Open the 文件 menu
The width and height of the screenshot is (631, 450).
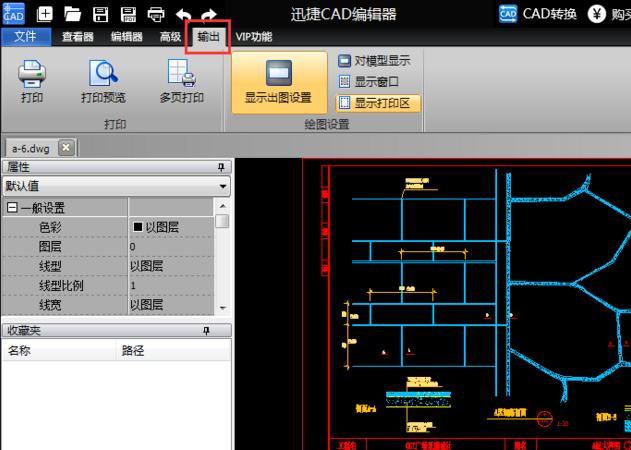point(26,37)
